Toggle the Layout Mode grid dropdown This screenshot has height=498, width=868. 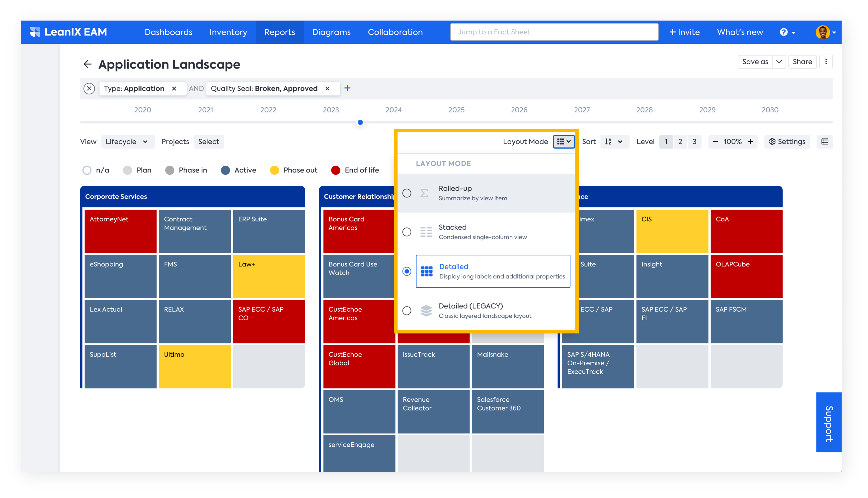pos(563,142)
